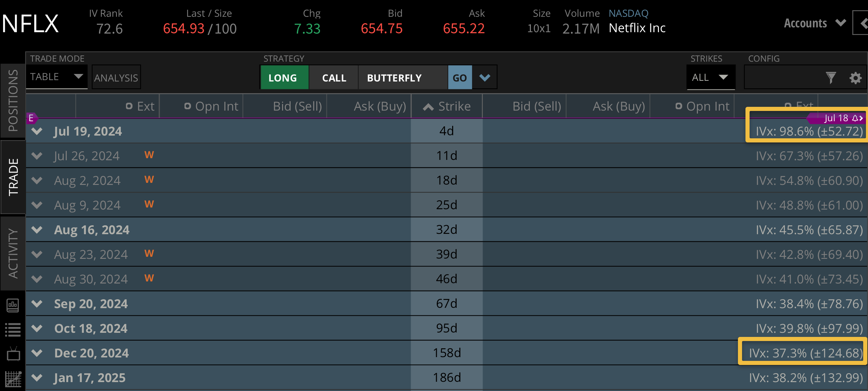This screenshot has height=391, width=868.
Task: Click the filter funnel icon under CONFIG
Action: pos(831,78)
